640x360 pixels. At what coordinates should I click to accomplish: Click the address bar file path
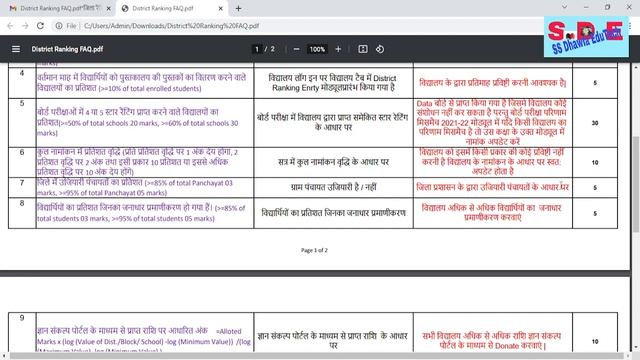click(x=171, y=26)
